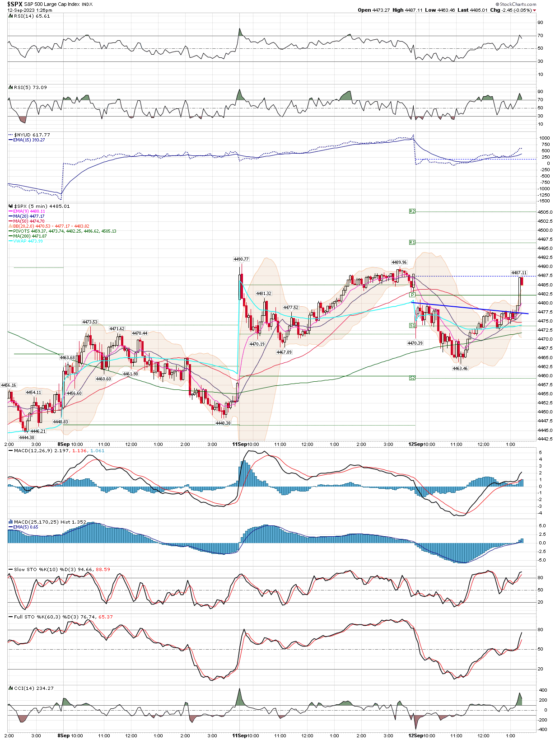Click the EMA(5) 0.65 legend entry

pos(26,527)
